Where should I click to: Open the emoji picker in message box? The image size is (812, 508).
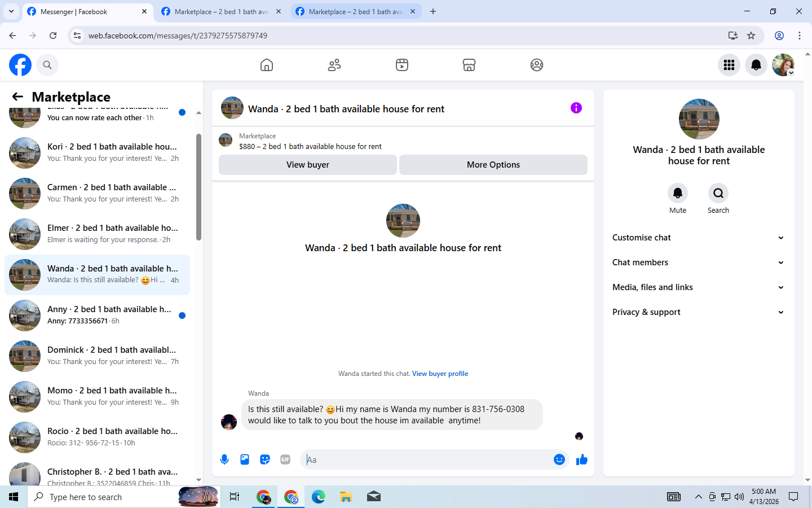tap(559, 459)
